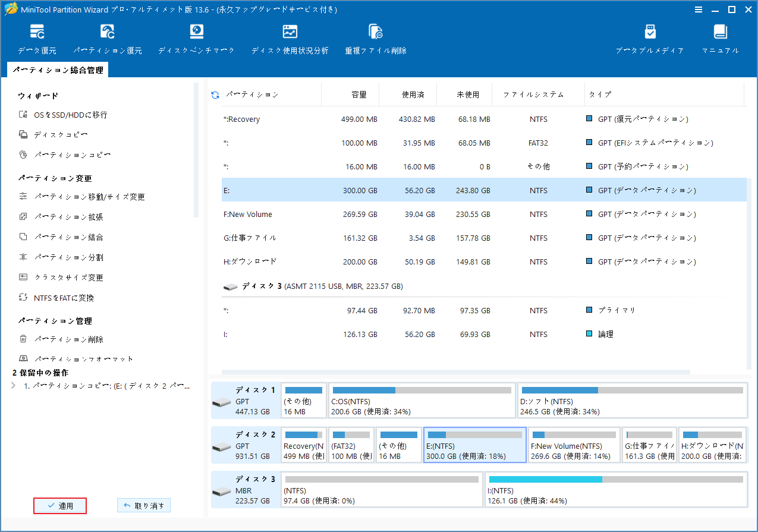The image size is (758, 532).
Task: Select OSをSSD/HDDに移行 wizard
Action: [x=63, y=115]
